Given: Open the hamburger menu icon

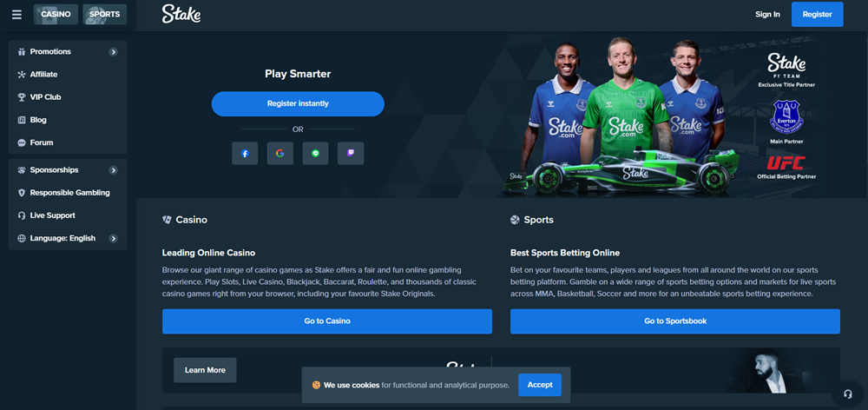Looking at the screenshot, I should click(x=16, y=15).
